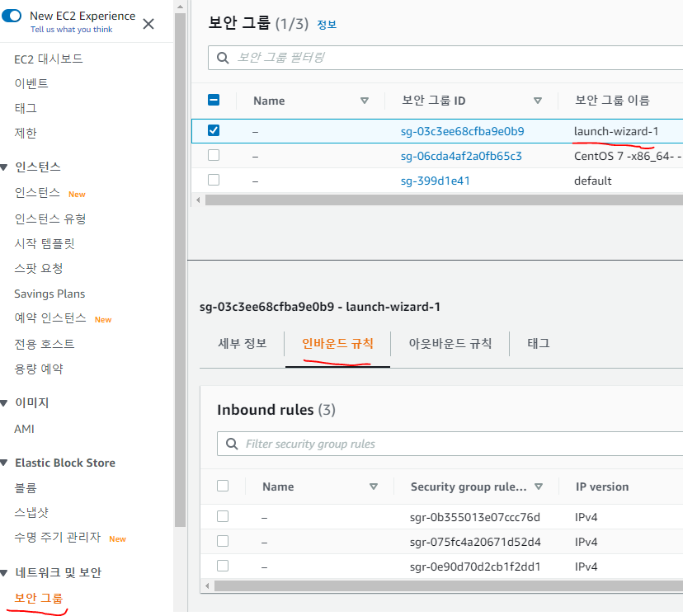This screenshot has height=616, width=683.
Task: Sort security groups by Name column arrow
Action: click(365, 101)
